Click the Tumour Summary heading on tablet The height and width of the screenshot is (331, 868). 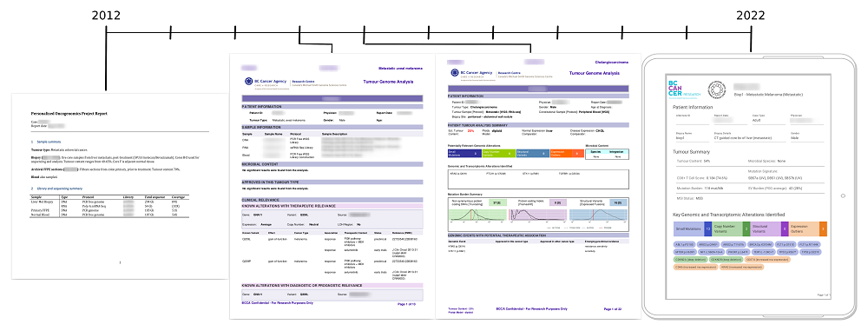(x=692, y=151)
